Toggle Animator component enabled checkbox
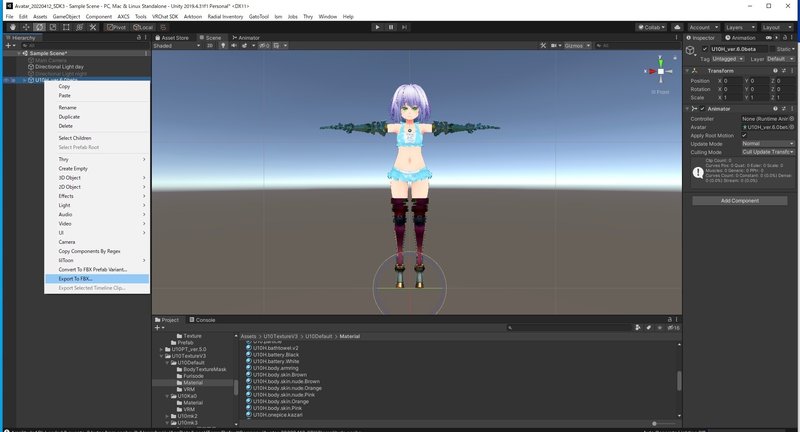The image size is (800, 432). (x=703, y=109)
